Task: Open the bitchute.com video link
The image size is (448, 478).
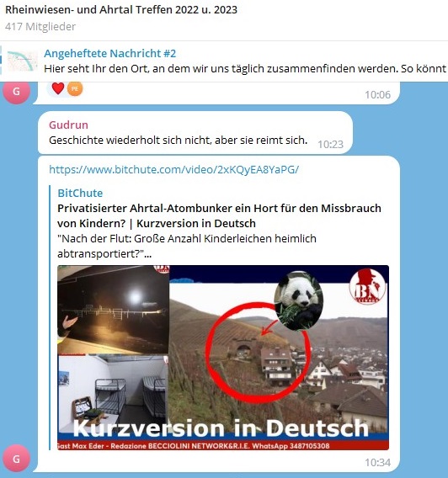Action: (x=173, y=169)
